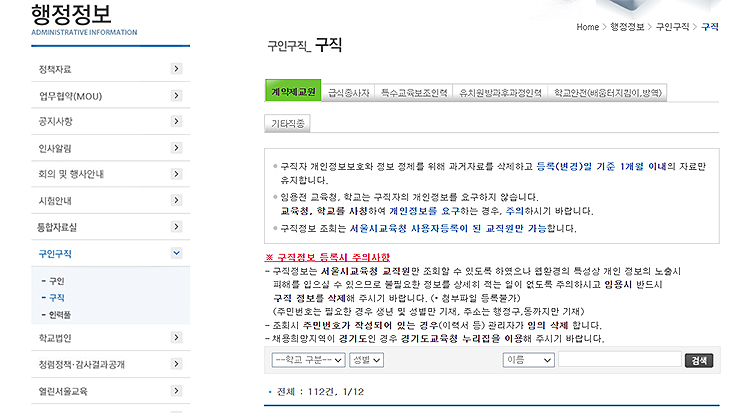This screenshot has height=413, width=740.
Task: Expand the 인사알림 menu arrow
Action: tap(176, 148)
